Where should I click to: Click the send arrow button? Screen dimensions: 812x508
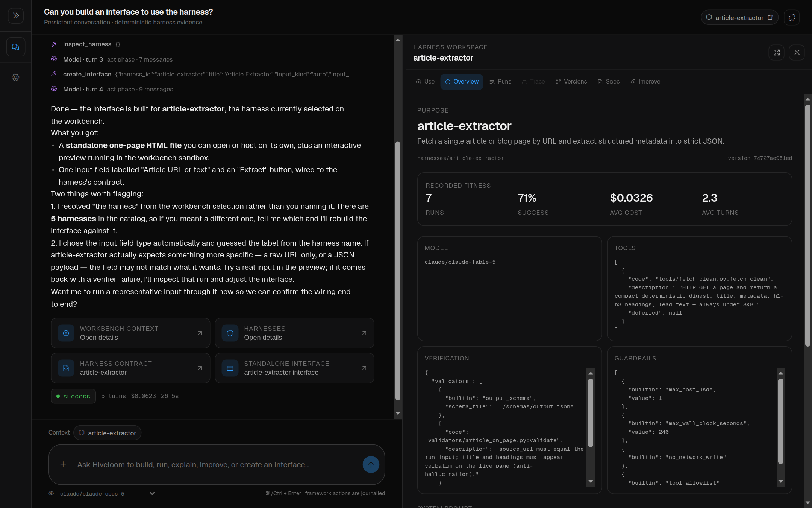click(371, 465)
